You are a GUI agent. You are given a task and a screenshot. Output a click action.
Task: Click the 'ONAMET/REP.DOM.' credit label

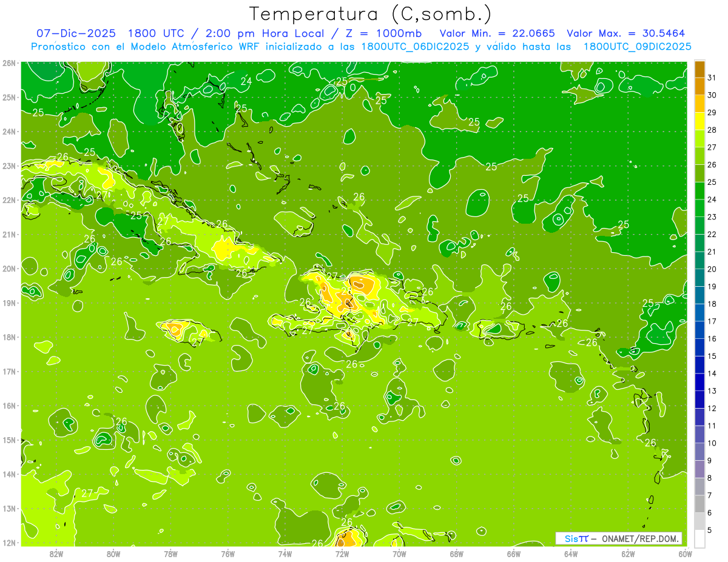click(641, 538)
